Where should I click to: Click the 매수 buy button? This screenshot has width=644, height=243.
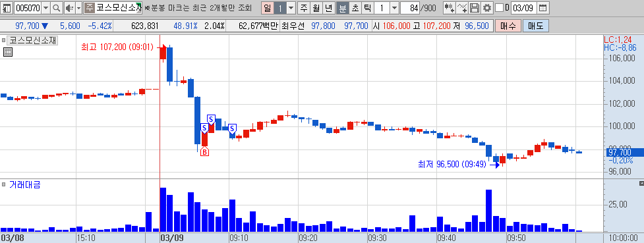[x=508, y=26]
